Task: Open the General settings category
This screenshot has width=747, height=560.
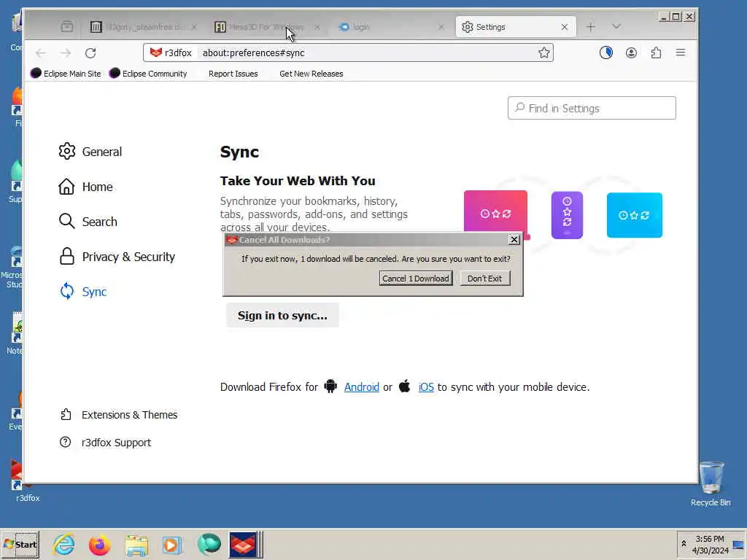Action: click(90, 152)
